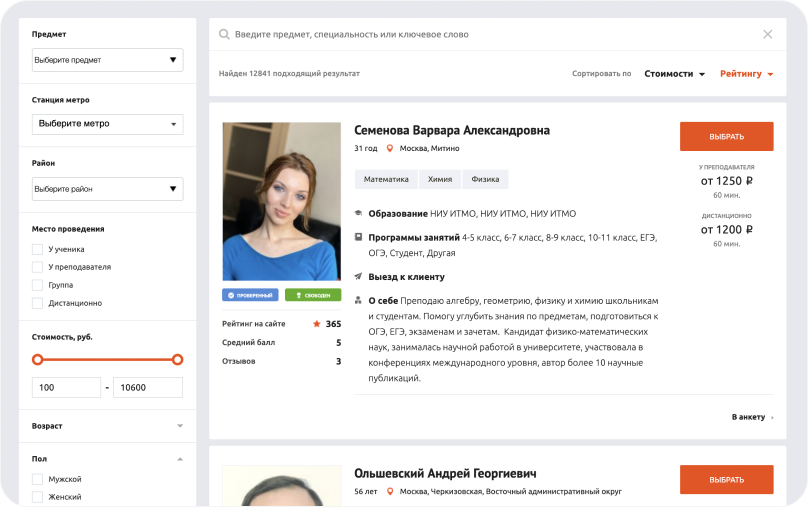Click the Программы занятий book icon

358,237
